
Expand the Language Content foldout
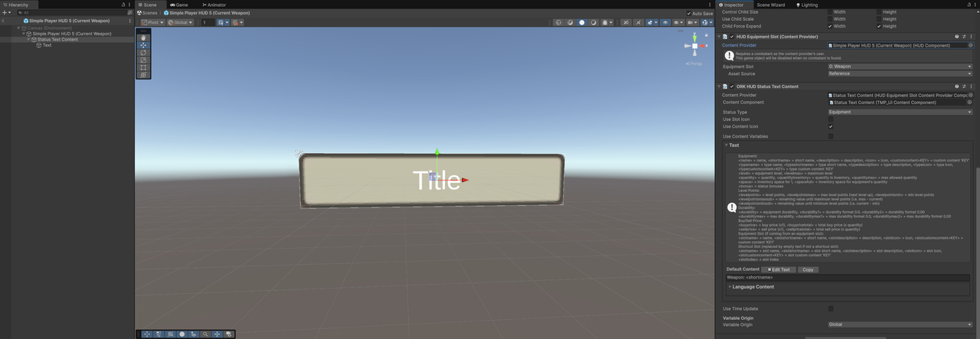click(730, 287)
